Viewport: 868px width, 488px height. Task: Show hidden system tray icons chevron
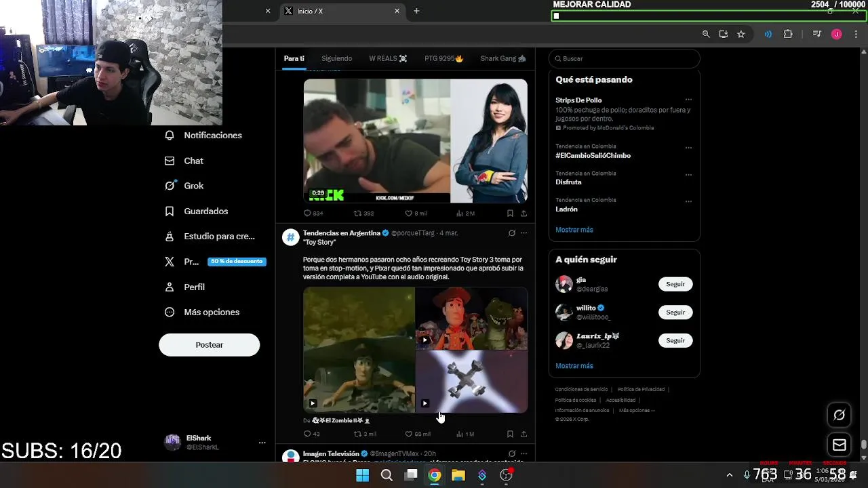tap(730, 475)
